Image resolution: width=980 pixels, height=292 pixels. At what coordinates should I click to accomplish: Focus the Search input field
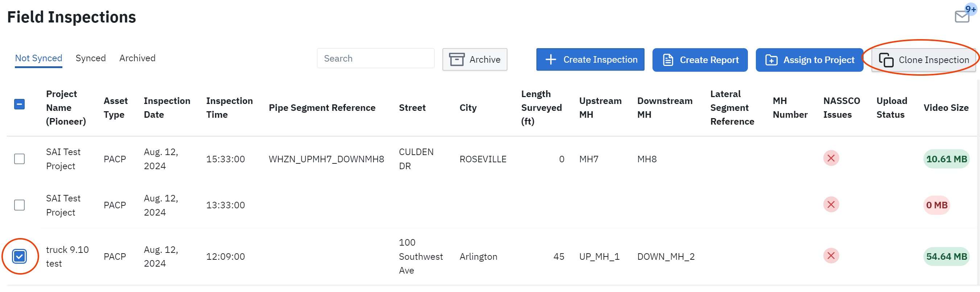click(x=375, y=59)
